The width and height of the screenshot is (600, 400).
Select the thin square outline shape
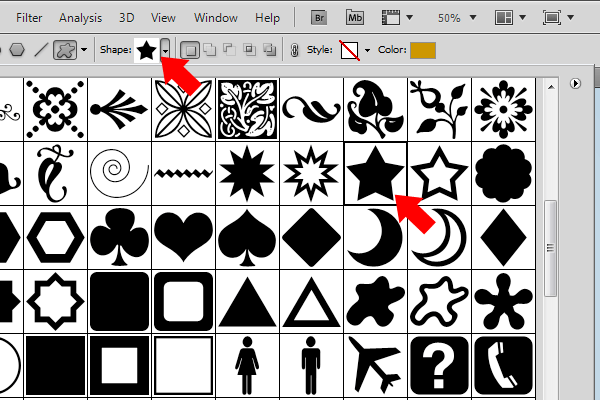183,366
